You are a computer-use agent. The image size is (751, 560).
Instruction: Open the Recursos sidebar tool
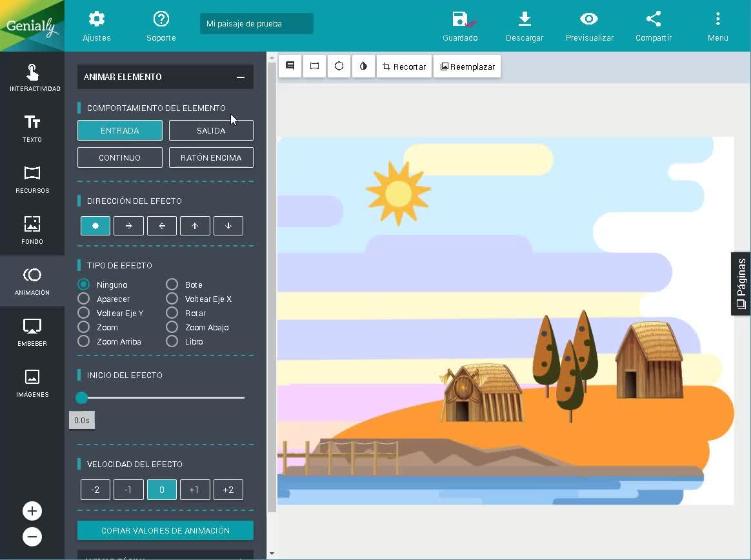pos(32,179)
